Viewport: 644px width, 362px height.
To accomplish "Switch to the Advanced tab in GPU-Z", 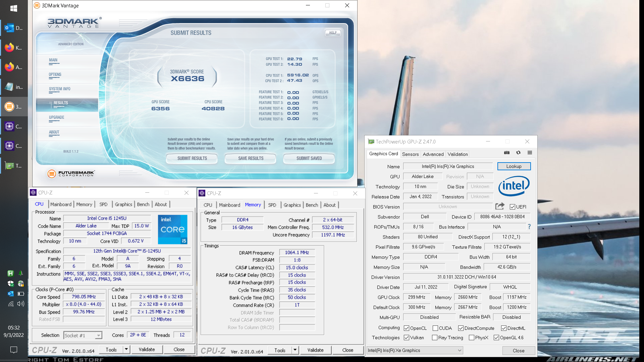I will click(x=433, y=154).
